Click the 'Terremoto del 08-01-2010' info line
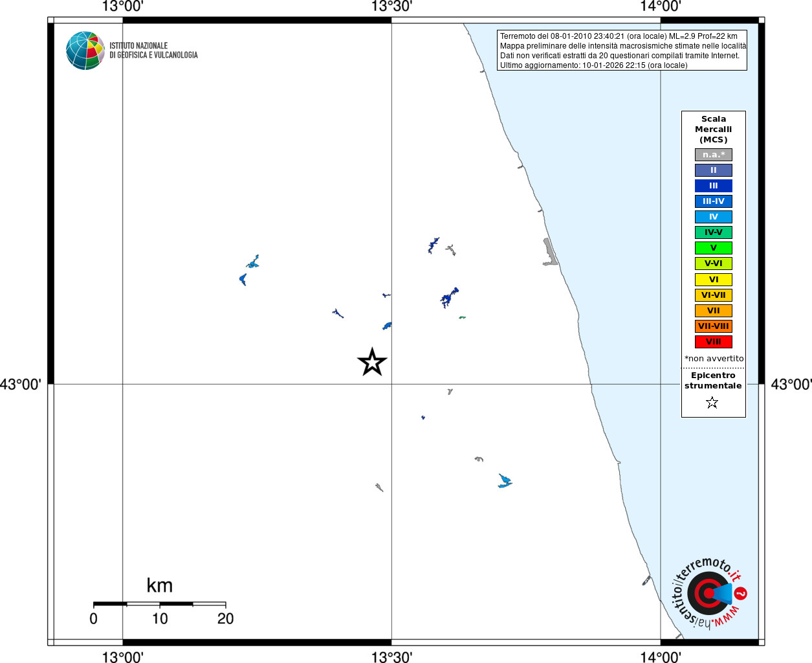 click(619, 36)
